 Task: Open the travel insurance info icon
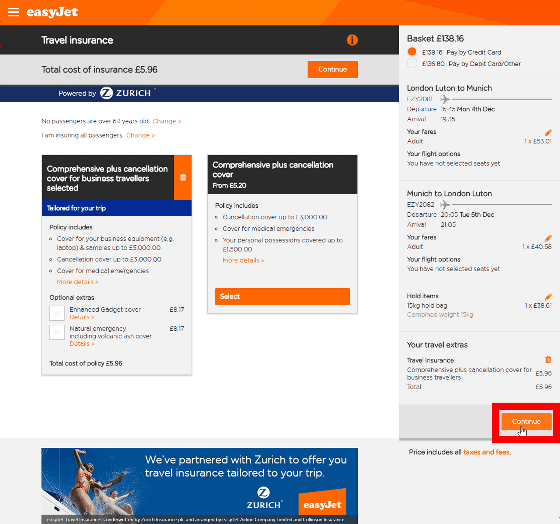(352, 40)
